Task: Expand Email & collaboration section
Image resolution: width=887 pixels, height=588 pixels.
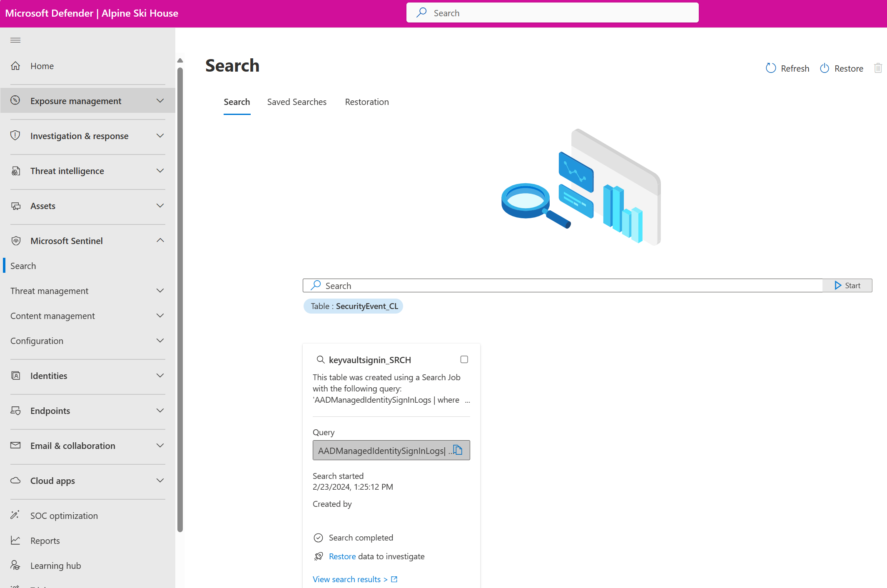Action: pyautogui.click(x=160, y=446)
